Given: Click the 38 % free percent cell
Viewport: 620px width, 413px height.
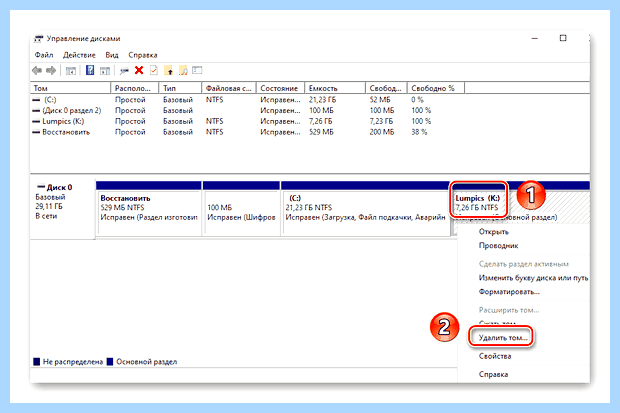Looking at the screenshot, I should [x=419, y=132].
